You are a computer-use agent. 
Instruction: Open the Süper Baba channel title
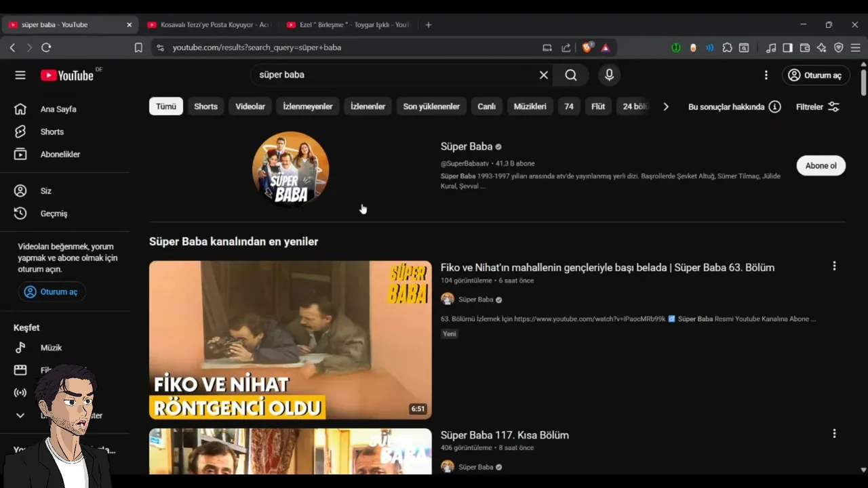coord(467,146)
